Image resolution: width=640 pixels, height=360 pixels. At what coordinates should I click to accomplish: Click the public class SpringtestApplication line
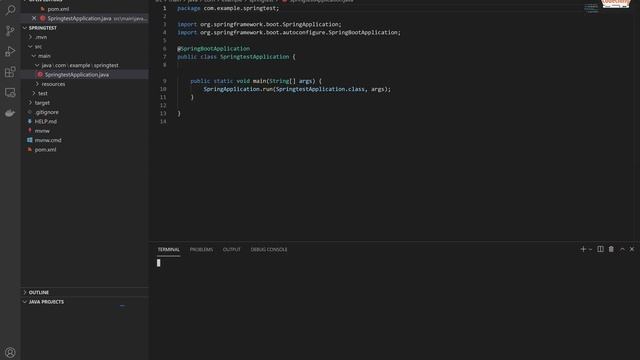pos(236,57)
